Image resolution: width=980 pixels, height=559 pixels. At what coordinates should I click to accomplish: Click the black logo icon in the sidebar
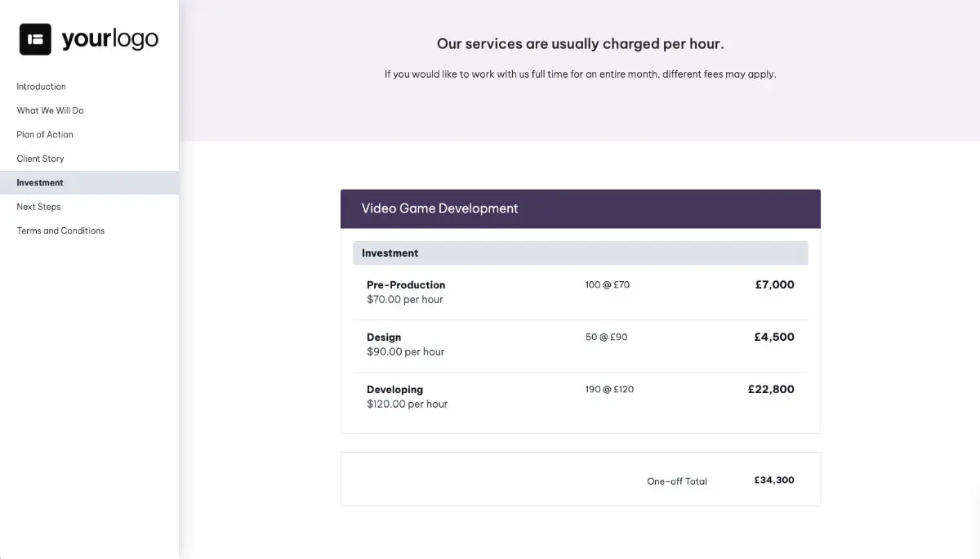tap(35, 39)
